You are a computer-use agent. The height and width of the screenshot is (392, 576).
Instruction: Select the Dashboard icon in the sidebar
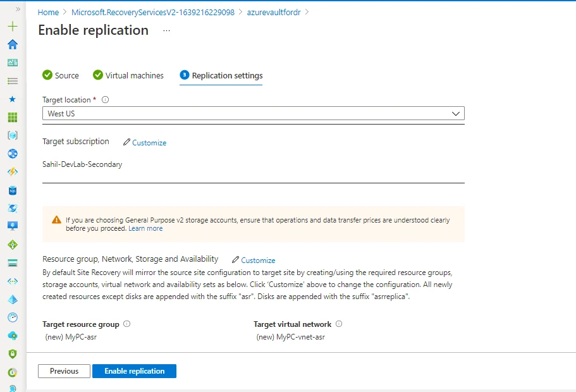12,63
